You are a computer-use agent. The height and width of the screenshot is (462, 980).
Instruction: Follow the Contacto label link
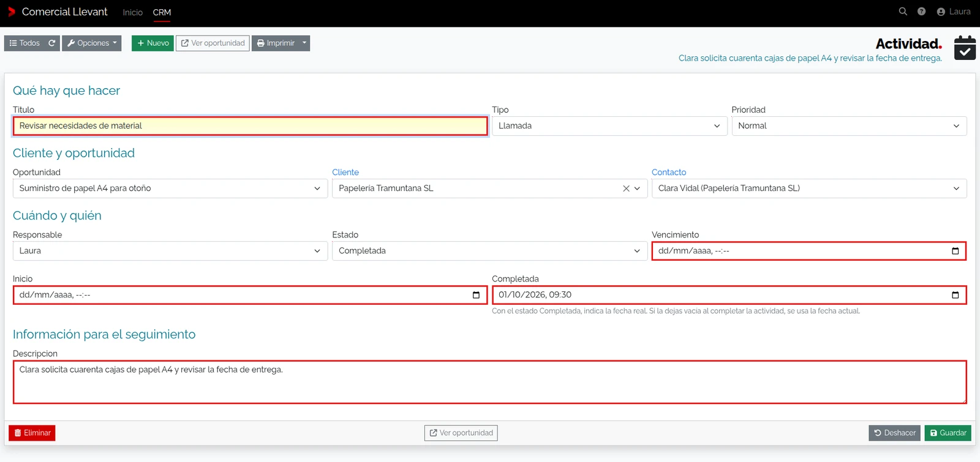pos(669,173)
